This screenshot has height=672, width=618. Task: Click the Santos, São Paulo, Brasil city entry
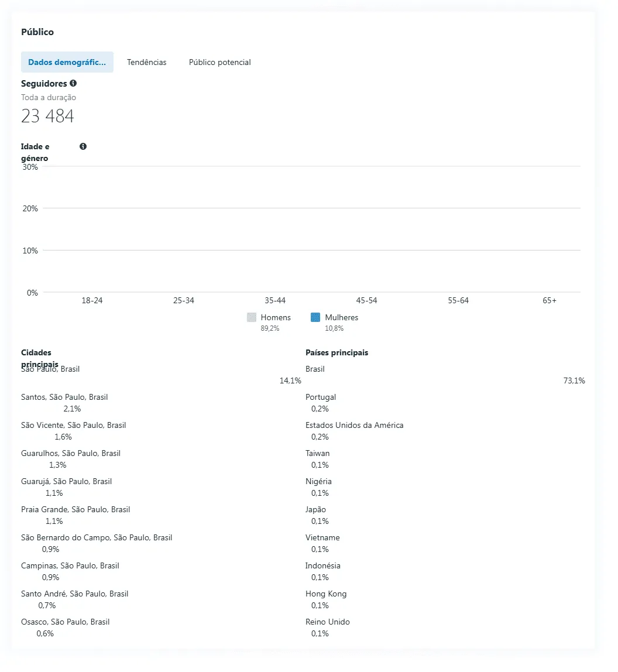click(64, 397)
